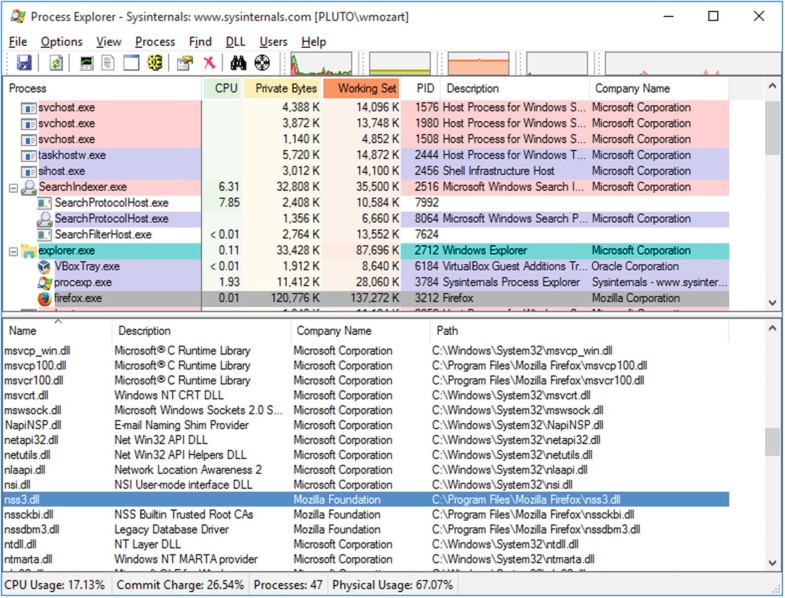Click the binoculars Find icon
Screen dimensions: 785x598
[x=238, y=63]
